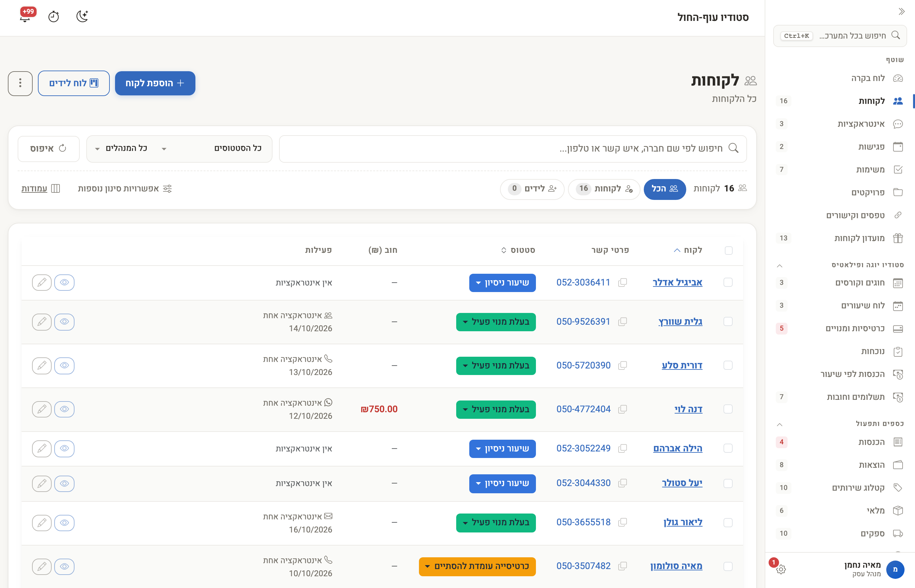This screenshot has height=588, width=915.
Task: Open עמודות columns settings
Action: (41, 188)
